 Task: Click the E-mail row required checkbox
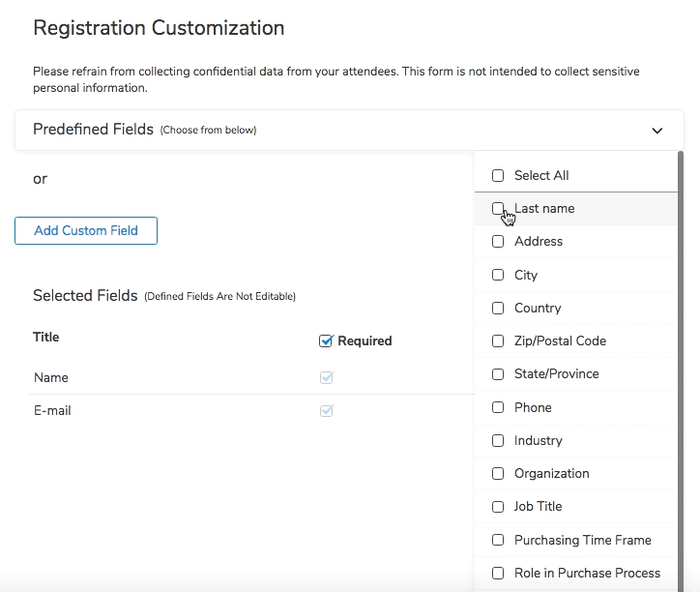[327, 411]
